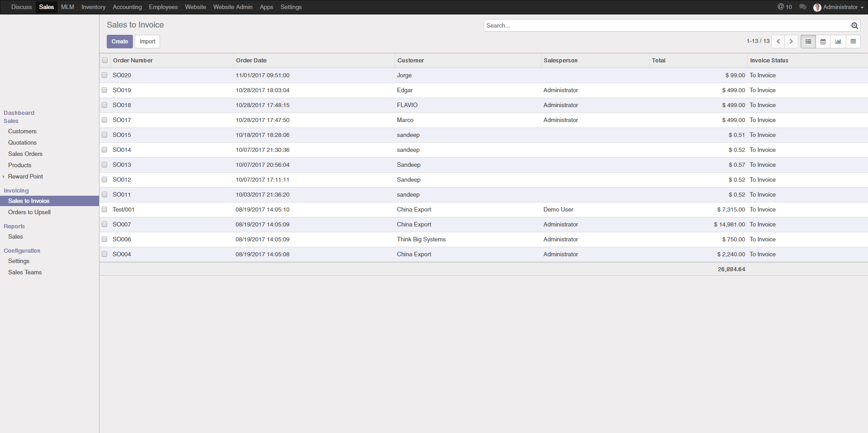Open the Accounting menu
Viewport: 868px width, 433px height.
127,7
